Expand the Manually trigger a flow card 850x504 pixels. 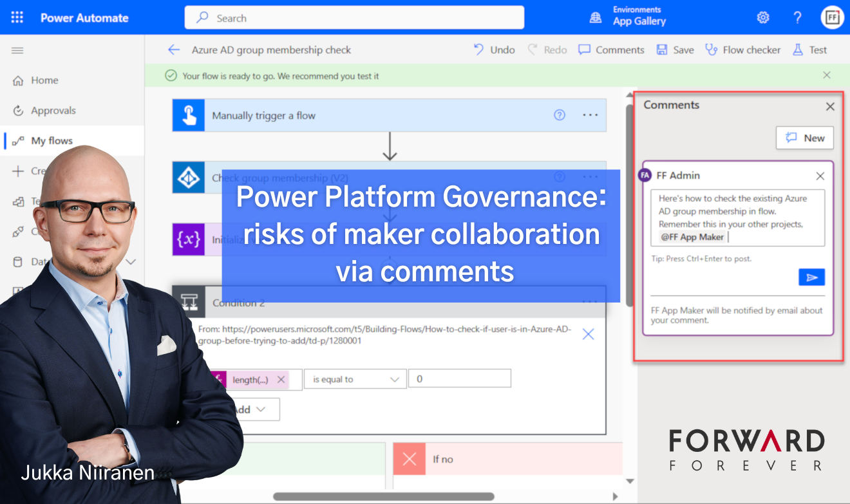pos(389,115)
